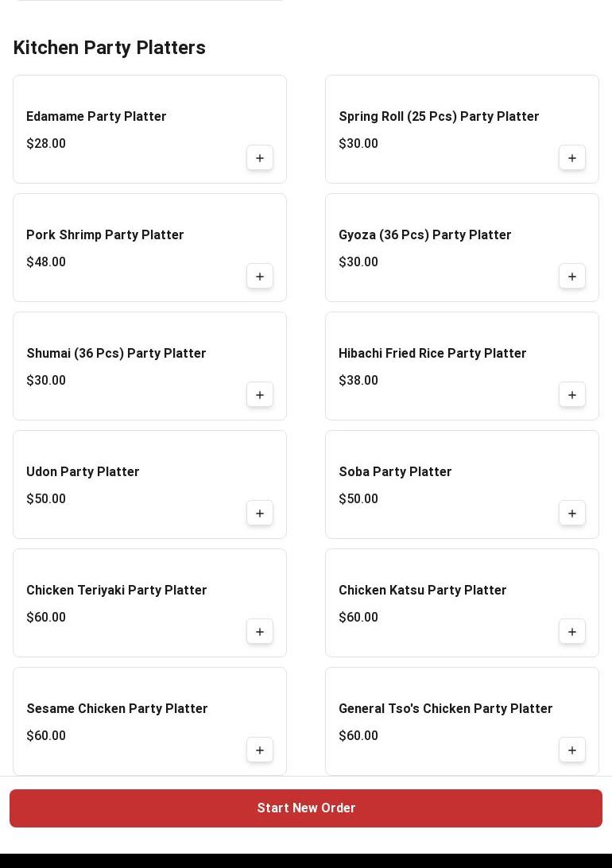Click plus on Pork Shrimp Party Platter
Screen dimensions: 612x868
(260, 277)
